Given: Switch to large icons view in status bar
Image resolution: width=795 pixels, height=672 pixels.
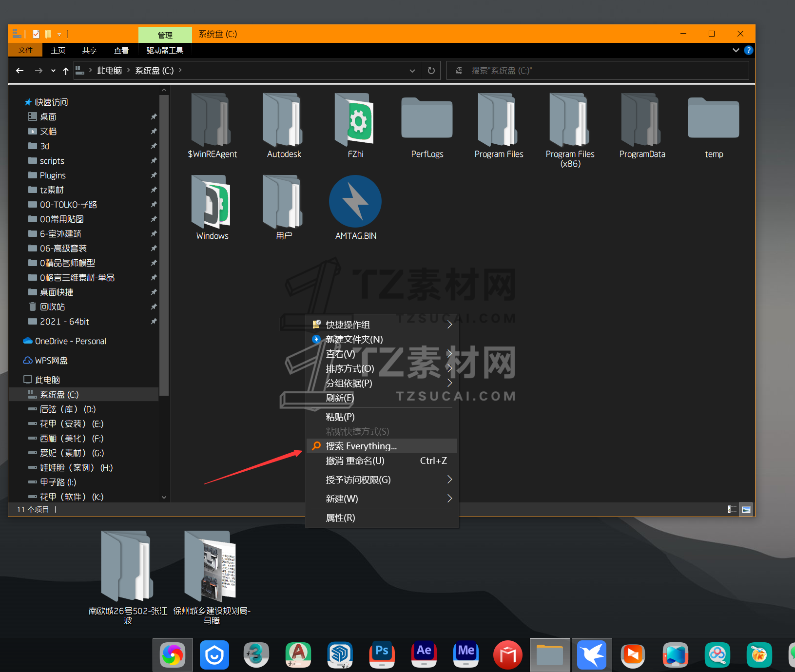Looking at the screenshot, I should tap(746, 509).
